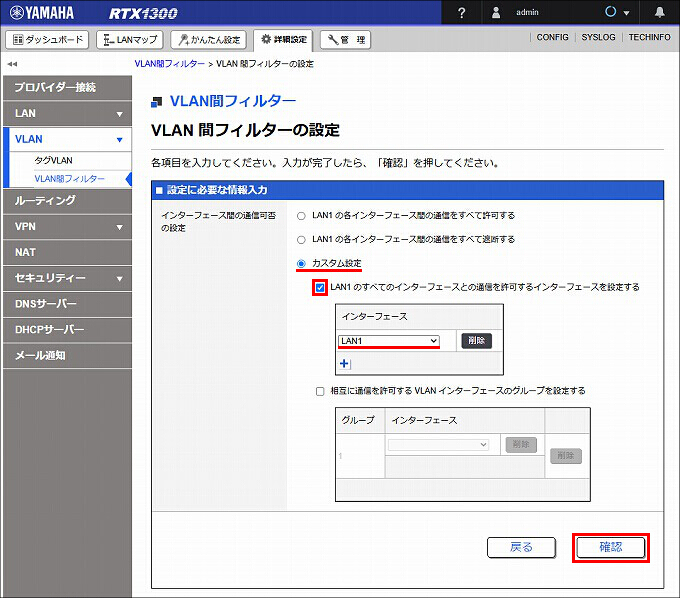The width and height of the screenshot is (680, 598).
Task: Open the help question mark icon
Action: coord(461,13)
